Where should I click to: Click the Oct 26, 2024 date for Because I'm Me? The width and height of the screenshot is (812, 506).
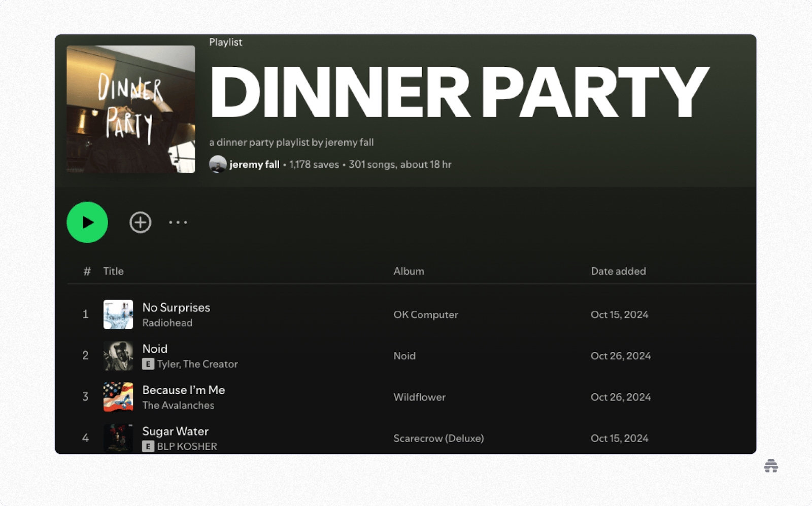click(621, 397)
